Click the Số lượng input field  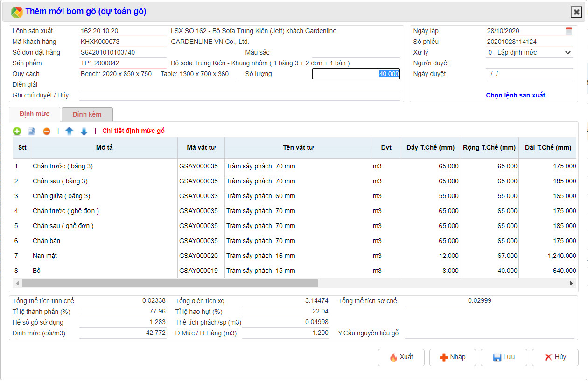356,74
